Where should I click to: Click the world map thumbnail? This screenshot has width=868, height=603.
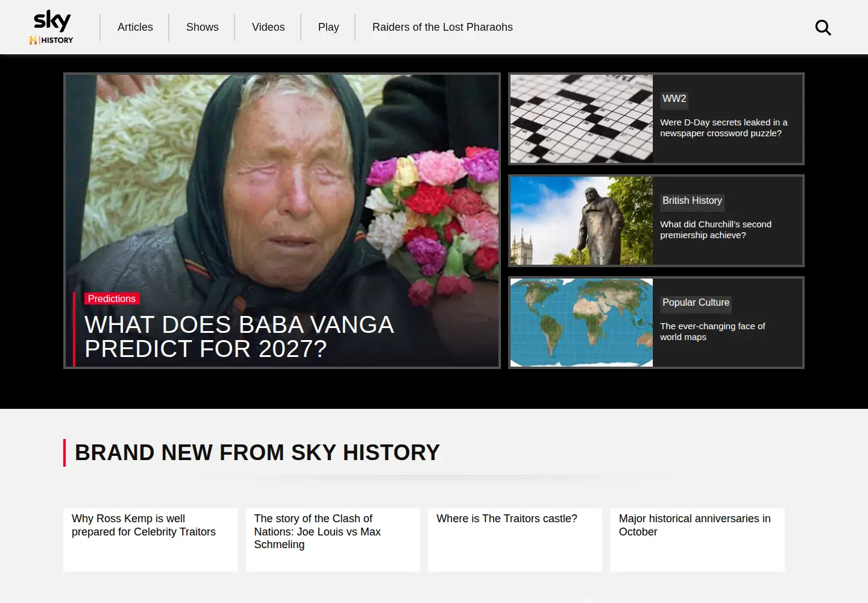[582, 323]
